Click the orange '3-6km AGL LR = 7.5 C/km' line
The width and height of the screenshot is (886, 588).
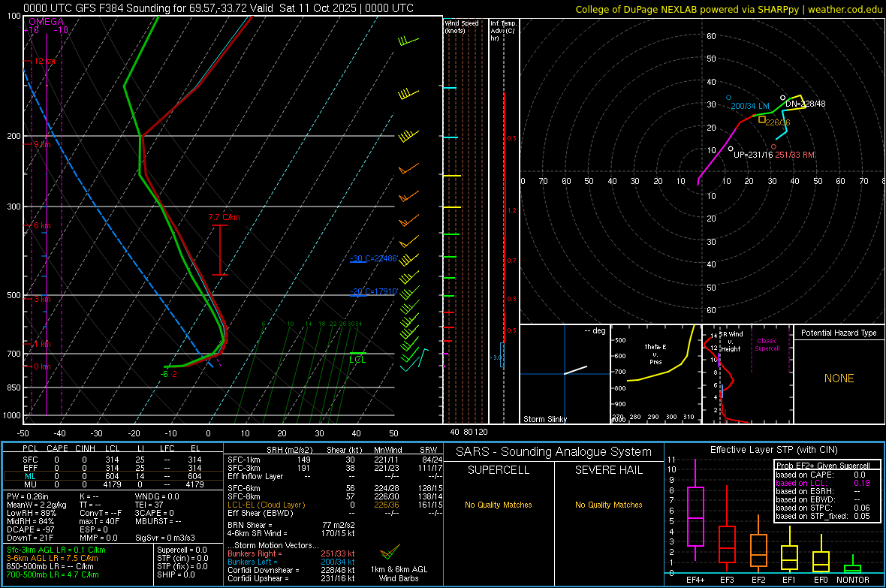tap(52, 558)
